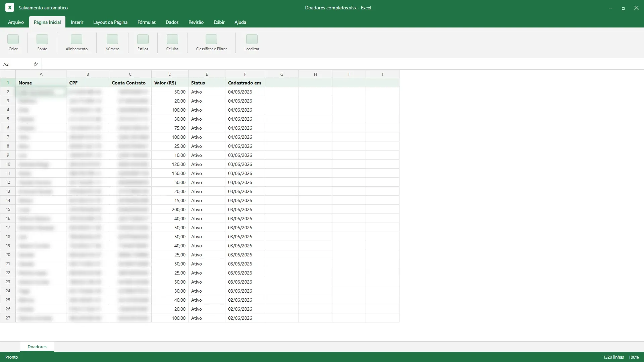Screen dimensions: 644x362
Task: Select the Doadores sheet tab
Action: 37,347
